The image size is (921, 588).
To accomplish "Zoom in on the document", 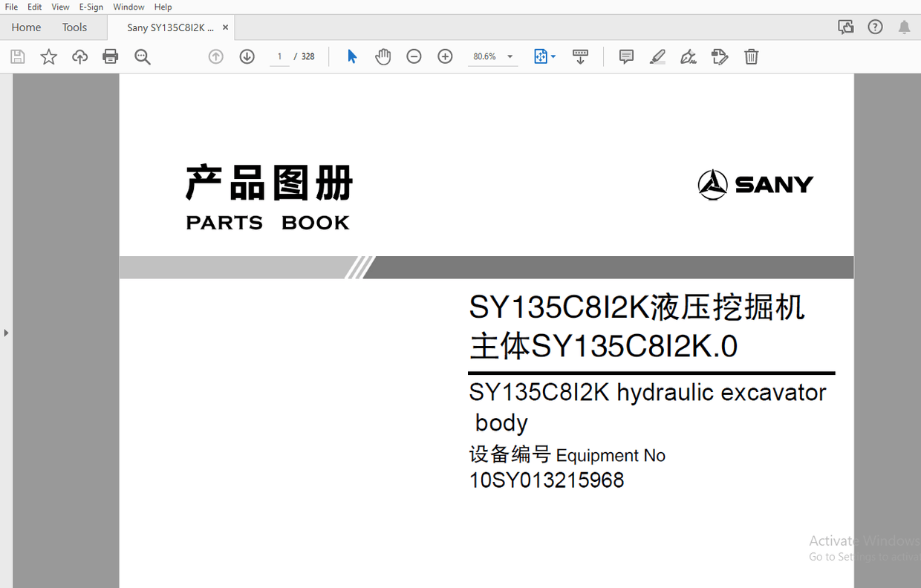I will tap(444, 56).
